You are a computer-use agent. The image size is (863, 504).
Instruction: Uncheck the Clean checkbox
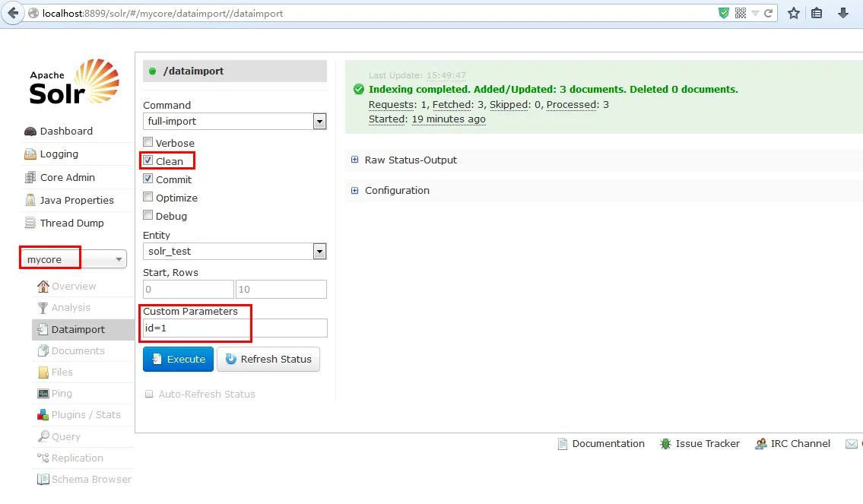point(148,160)
